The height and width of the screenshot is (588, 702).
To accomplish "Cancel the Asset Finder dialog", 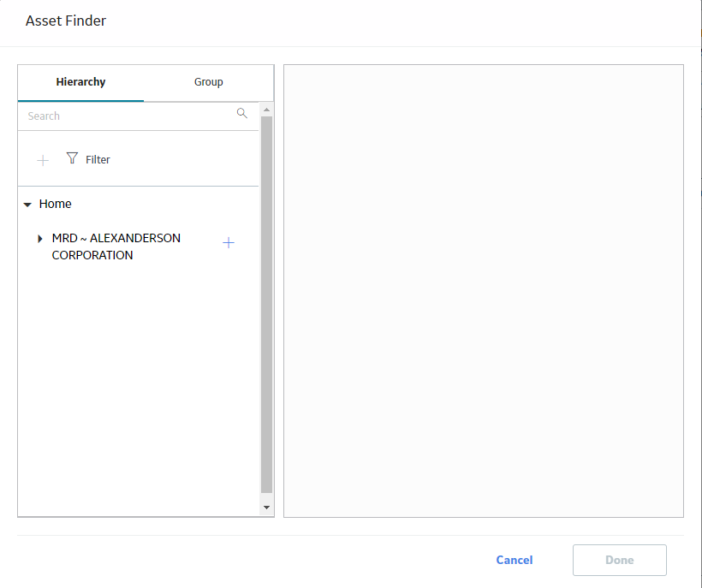I will 515,560.
